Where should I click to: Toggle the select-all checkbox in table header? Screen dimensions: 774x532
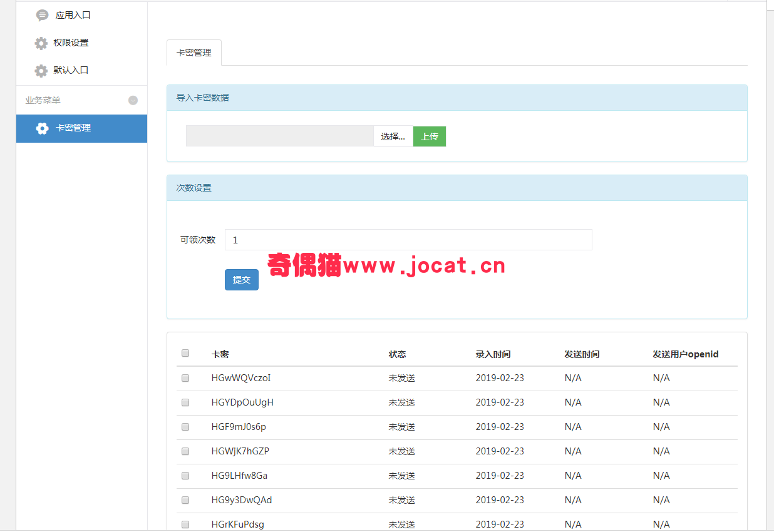[x=185, y=353]
